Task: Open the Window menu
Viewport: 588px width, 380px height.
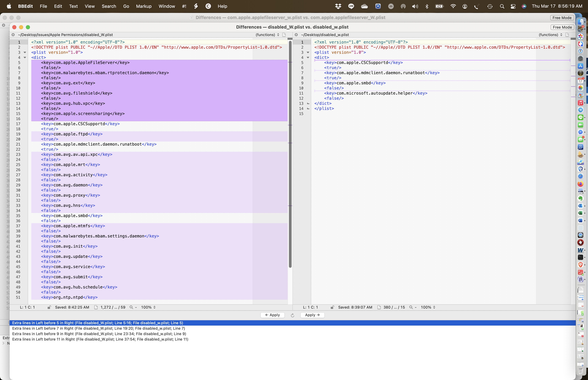Action: click(x=167, y=6)
